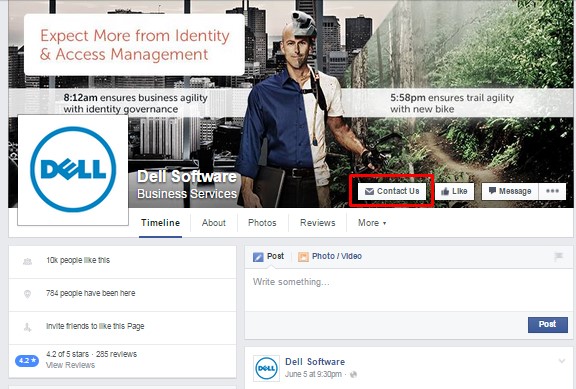Switch to the Timeline tab
576x389 pixels.
(x=161, y=223)
